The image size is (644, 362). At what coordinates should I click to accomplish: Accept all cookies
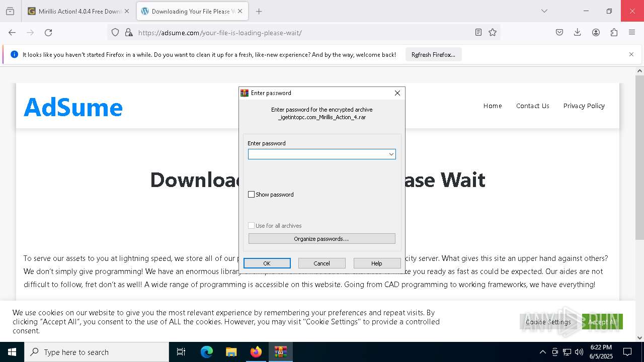pyautogui.click(x=602, y=322)
